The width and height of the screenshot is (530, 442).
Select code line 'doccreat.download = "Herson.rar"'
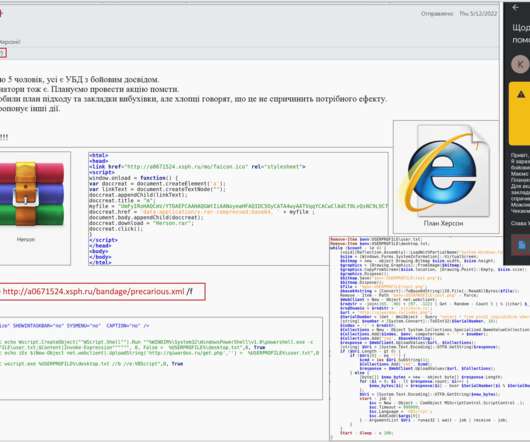141,223
